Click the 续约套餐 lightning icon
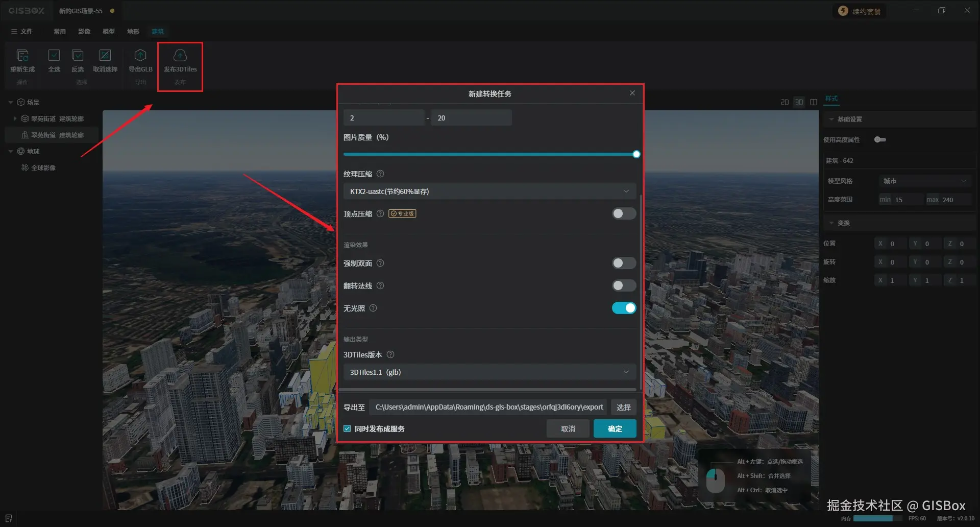980x527 pixels. (843, 11)
